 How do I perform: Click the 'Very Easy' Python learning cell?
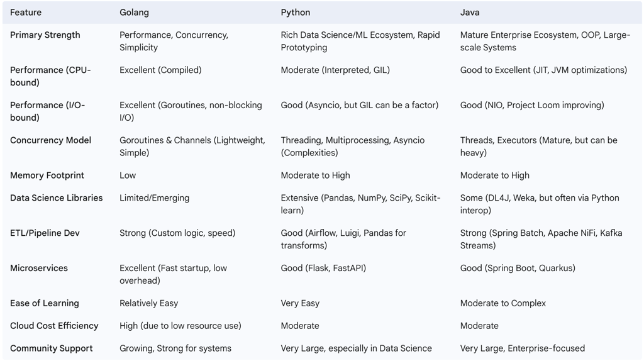point(300,303)
